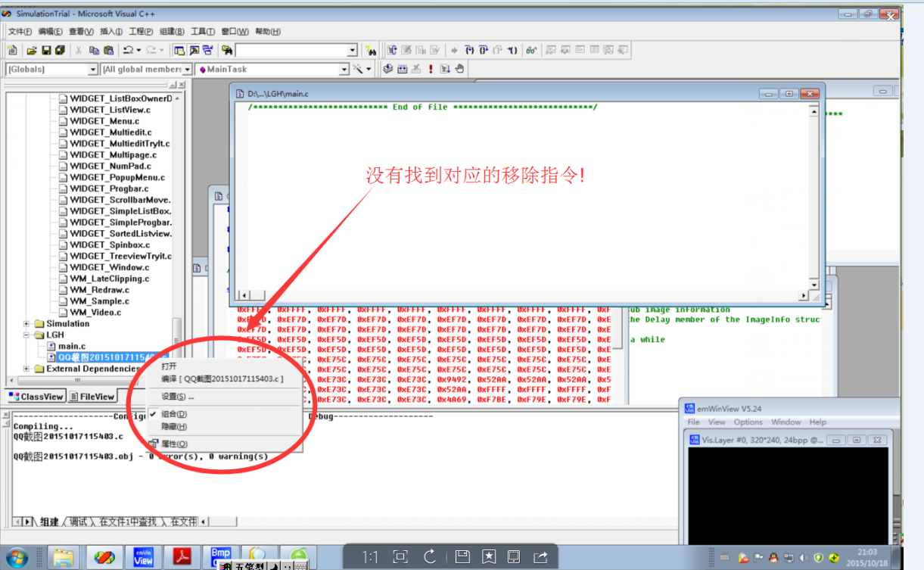Click the Undo arrow icon
The image size is (924, 570).
pos(128,51)
